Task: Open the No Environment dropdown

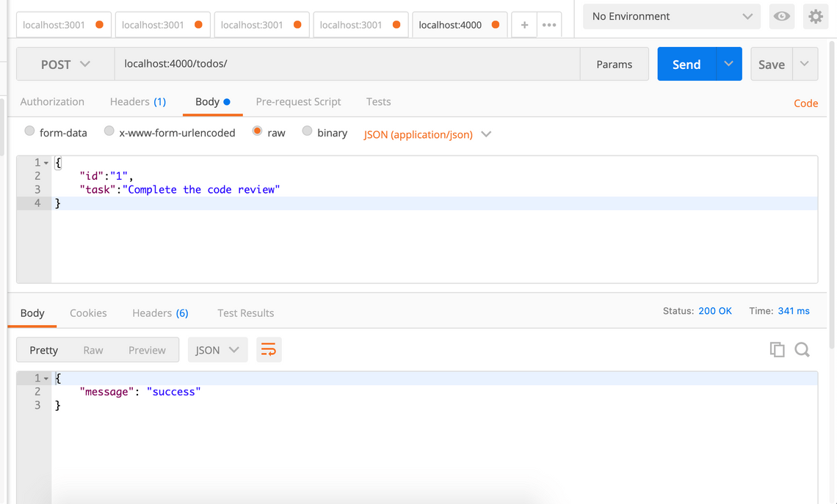Action: click(672, 17)
